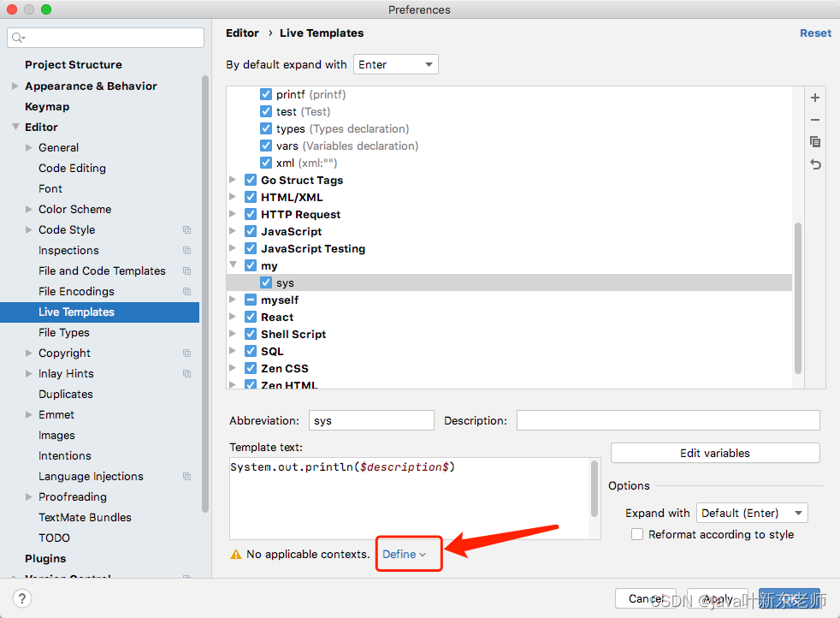Screen dimensions: 840x618
Task: Expand the HTTP Request template group
Action: [x=233, y=214]
